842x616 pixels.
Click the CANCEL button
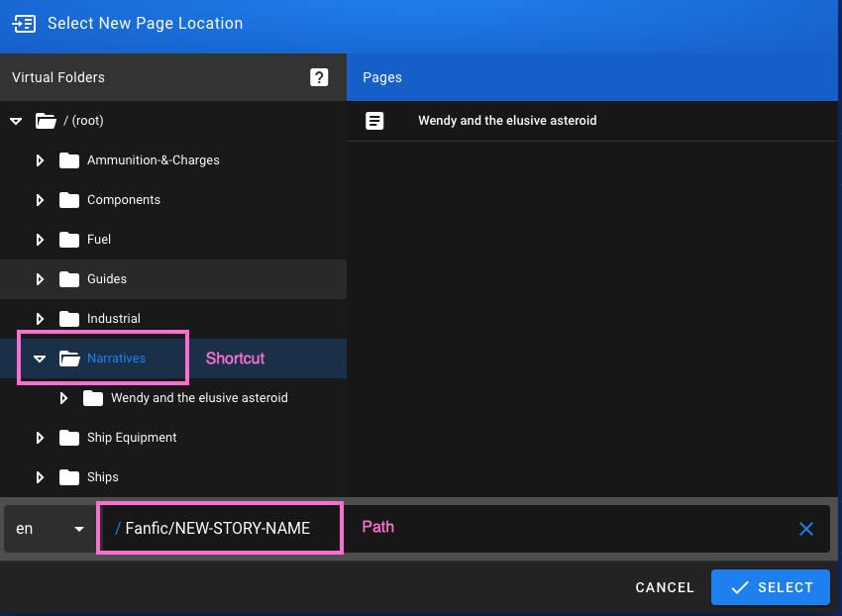point(665,587)
